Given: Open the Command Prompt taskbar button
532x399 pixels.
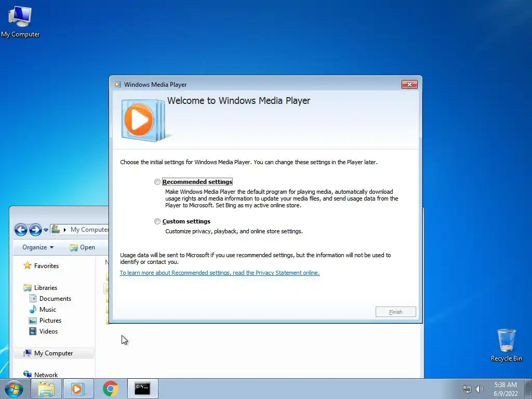Looking at the screenshot, I should click(142, 389).
